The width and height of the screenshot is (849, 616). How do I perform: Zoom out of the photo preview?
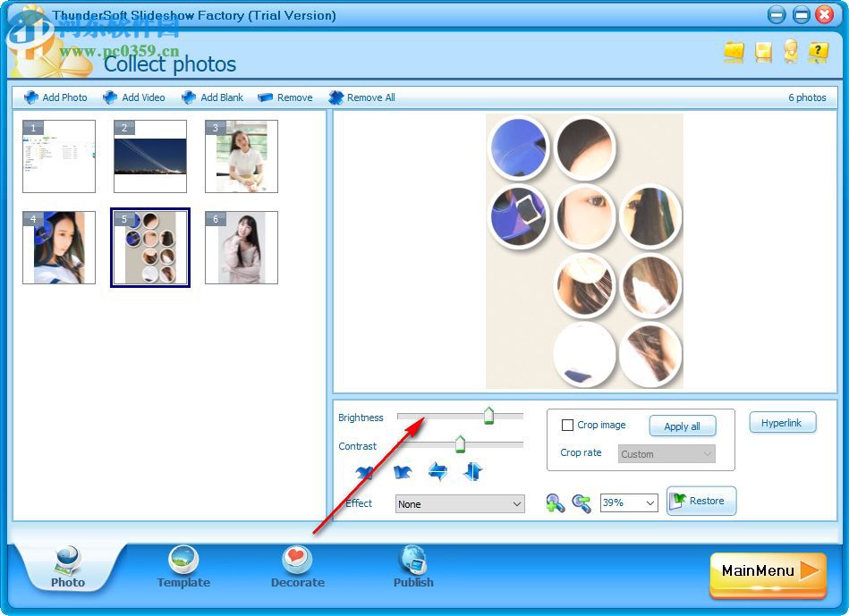[x=580, y=502]
